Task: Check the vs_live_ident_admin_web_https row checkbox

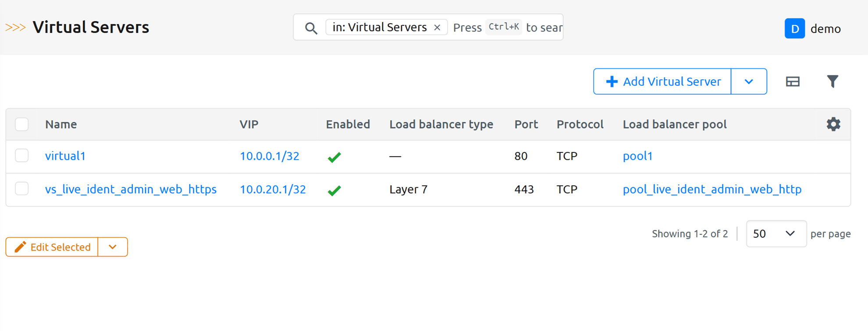Action: [22, 189]
